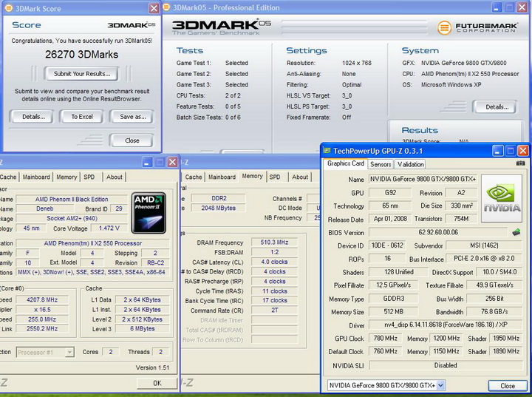532x397 pixels.
Task: Click Details button in 3DMark Score window
Action: click(33, 117)
